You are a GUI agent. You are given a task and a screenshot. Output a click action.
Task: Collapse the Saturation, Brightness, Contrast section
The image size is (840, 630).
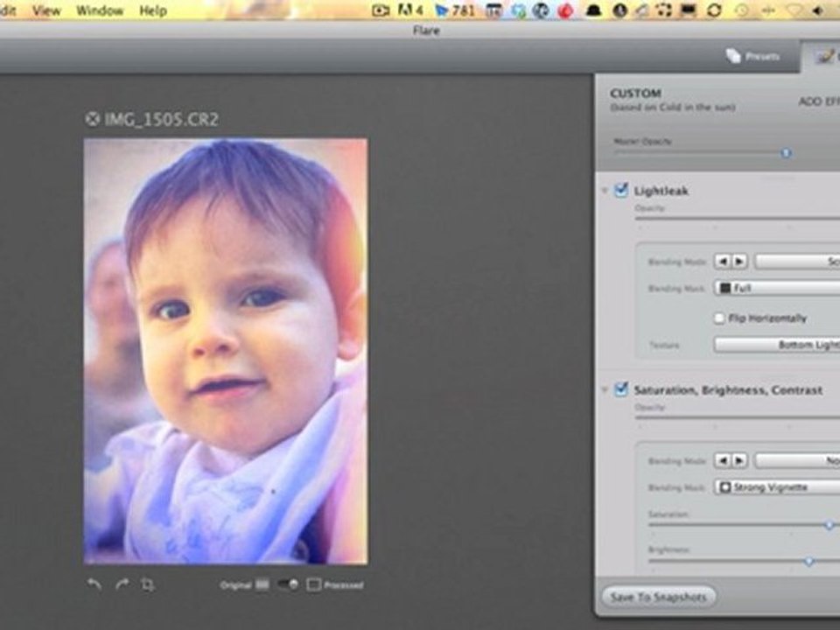coord(605,389)
